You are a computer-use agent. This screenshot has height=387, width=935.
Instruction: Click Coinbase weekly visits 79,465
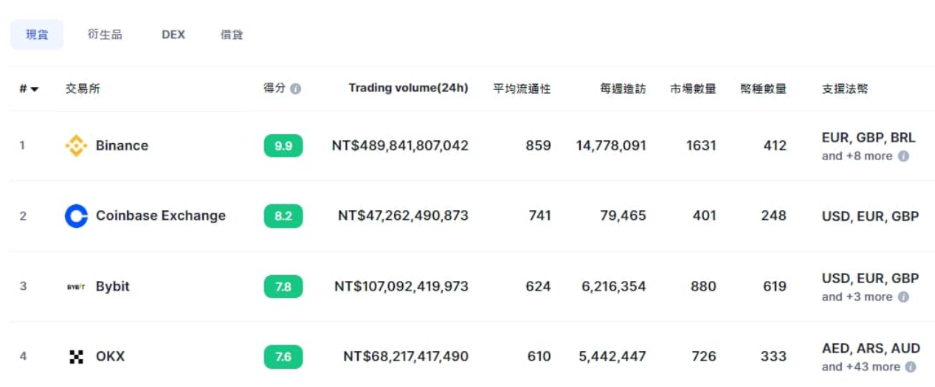coord(623,216)
